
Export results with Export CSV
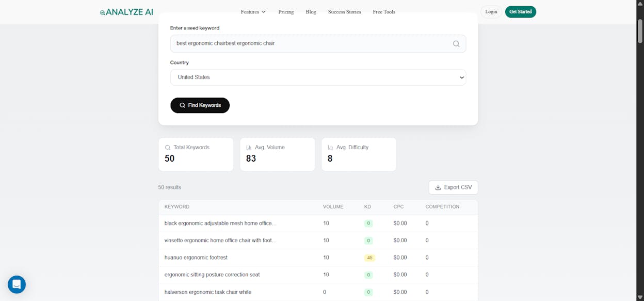point(453,187)
